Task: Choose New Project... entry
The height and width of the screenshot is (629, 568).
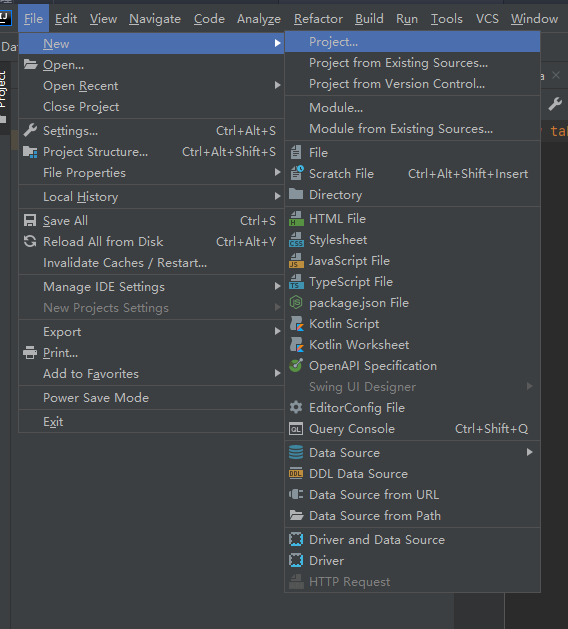Action: (x=412, y=42)
